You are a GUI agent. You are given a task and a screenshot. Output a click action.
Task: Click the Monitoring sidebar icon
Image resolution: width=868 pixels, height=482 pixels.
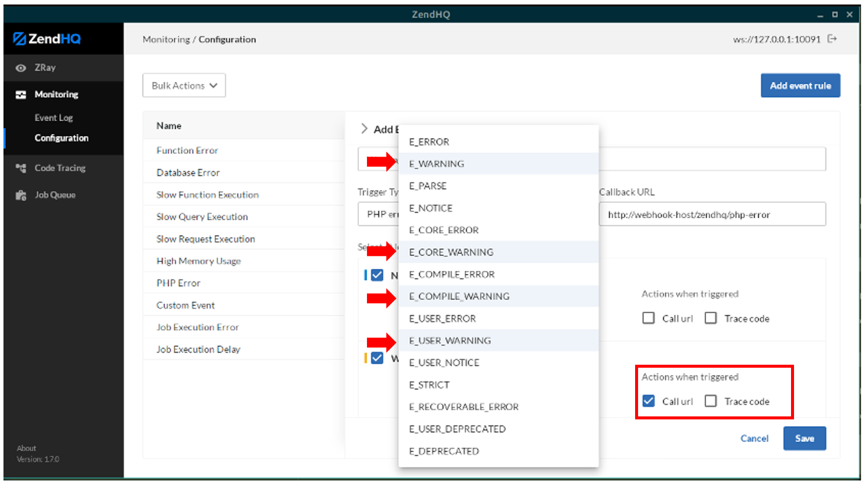tap(21, 94)
